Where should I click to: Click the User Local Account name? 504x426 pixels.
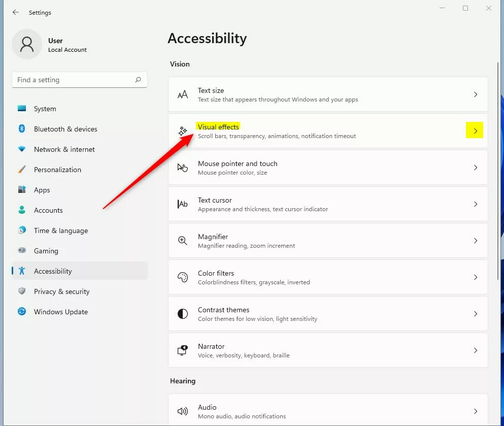68,45
